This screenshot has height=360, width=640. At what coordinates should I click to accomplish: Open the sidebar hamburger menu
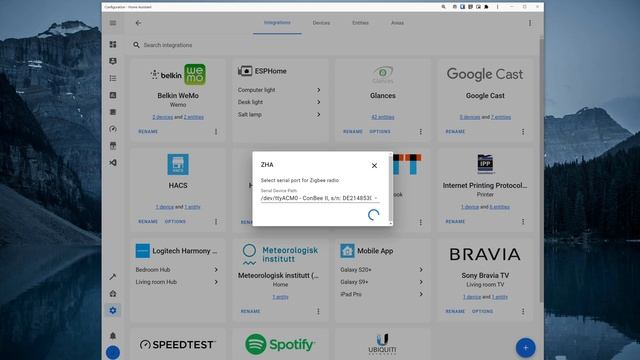(113, 23)
